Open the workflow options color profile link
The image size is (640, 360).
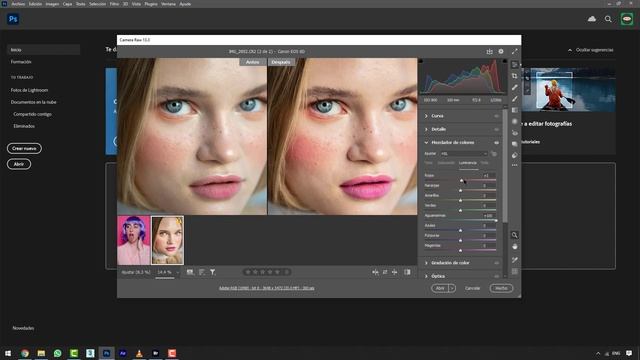point(267,288)
